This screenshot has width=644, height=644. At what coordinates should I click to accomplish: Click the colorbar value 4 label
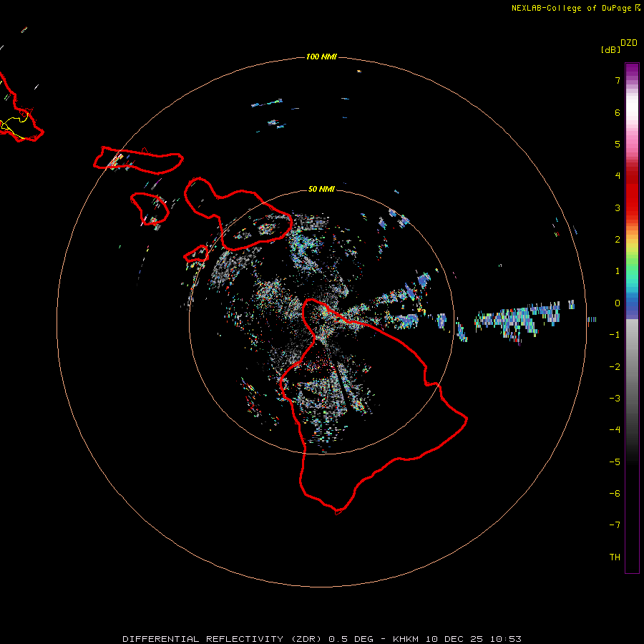(618, 176)
